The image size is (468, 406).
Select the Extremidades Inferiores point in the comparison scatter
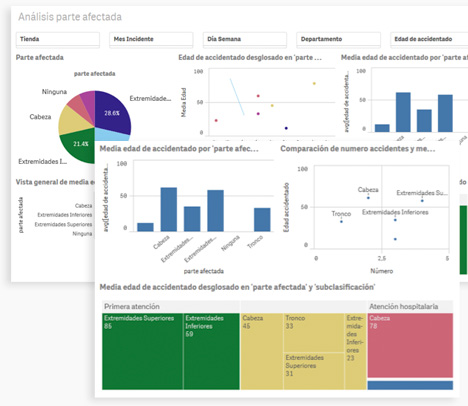click(395, 220)
